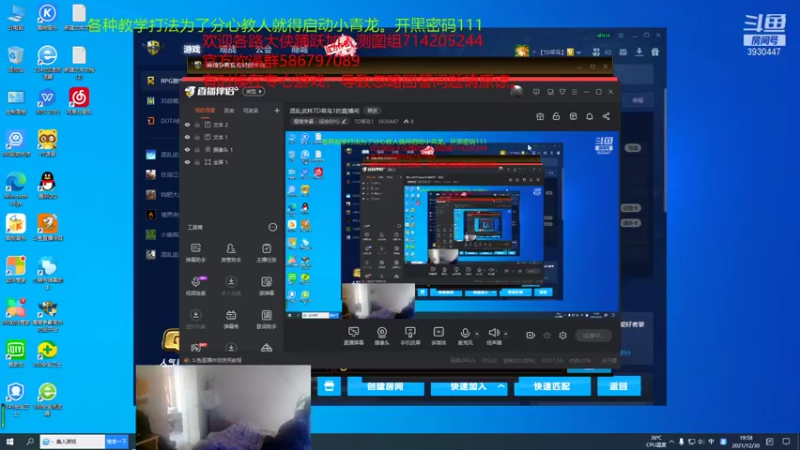This screenshot has width=800, height=450.
Task: Expand the 快速加入 chevron arrow
Action: pyautogui.click(x=502, y=386)
